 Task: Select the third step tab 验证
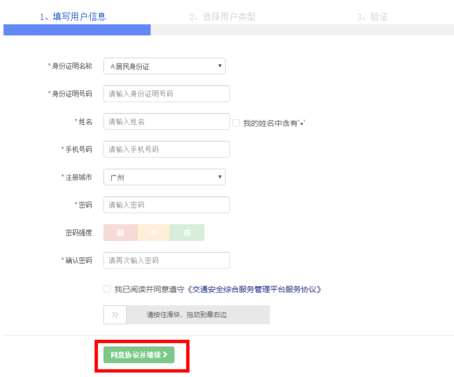click(372, 17)
